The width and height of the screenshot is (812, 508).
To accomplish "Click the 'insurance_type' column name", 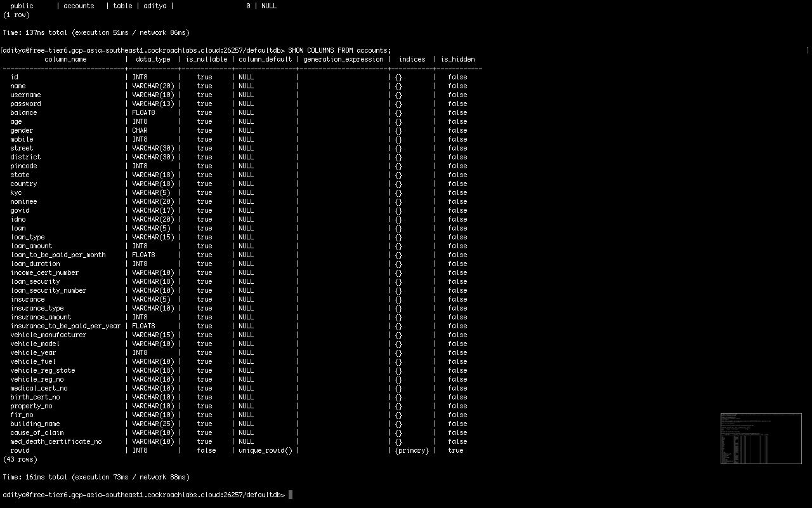I will tap(37, 308).
